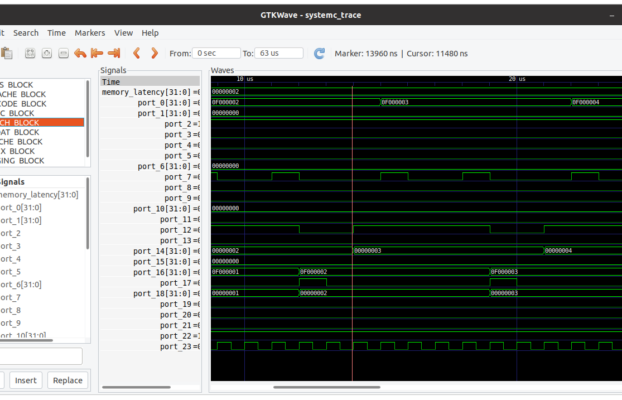Select ort_6[31:0] in lower signal list
622x400 pixels.
(21, 285)
